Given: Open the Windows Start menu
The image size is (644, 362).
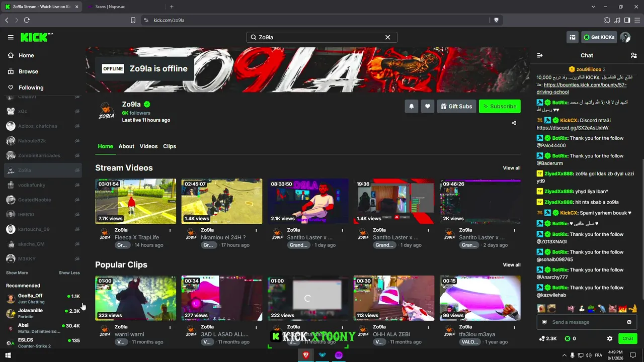Looking at the screenshot, I should point(8,355).
